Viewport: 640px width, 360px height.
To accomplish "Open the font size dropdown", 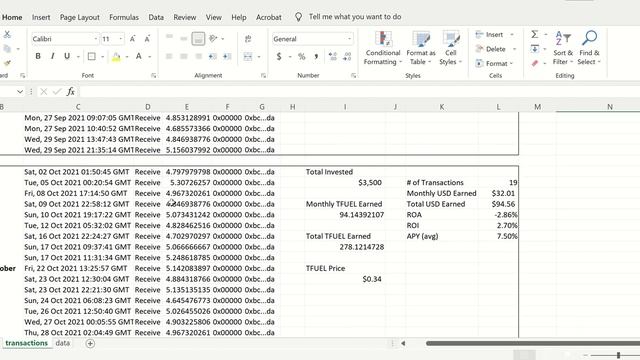I will tap(121, 39).
